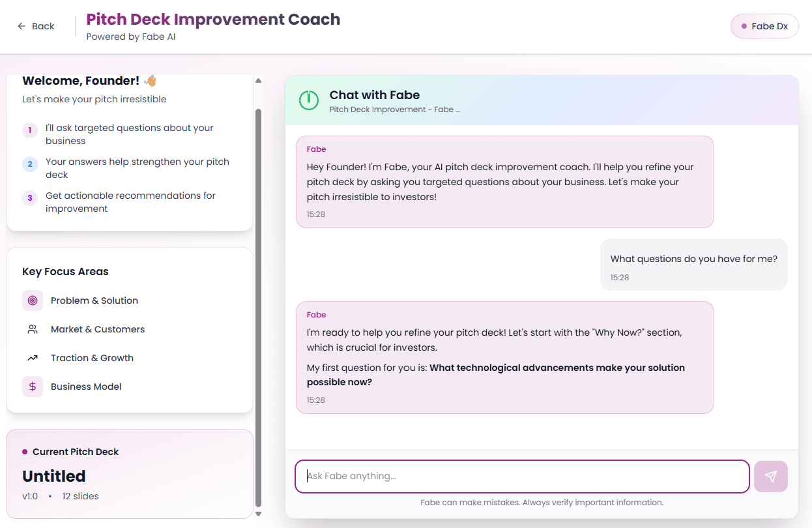Click the sidebar scroll down arrow
The width and height of the screenshot is (812, 528).
click(259, 514)
